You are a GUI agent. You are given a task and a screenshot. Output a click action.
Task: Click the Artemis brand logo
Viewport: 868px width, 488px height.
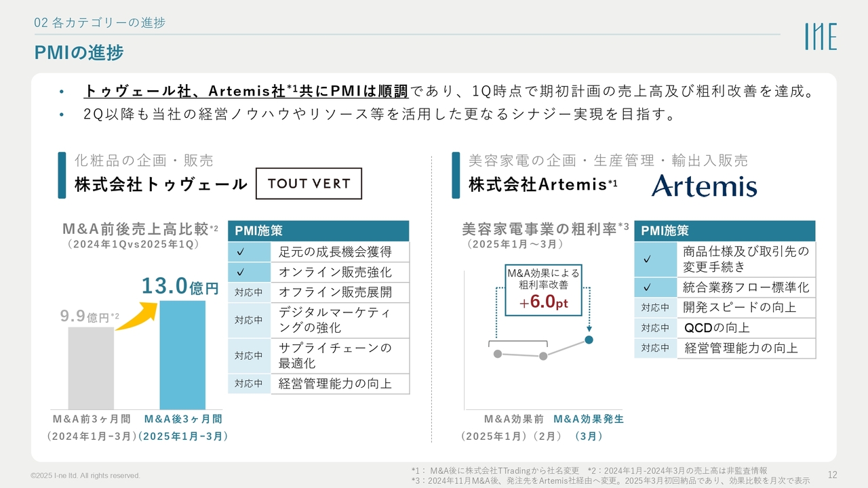(x=704, y=185)
